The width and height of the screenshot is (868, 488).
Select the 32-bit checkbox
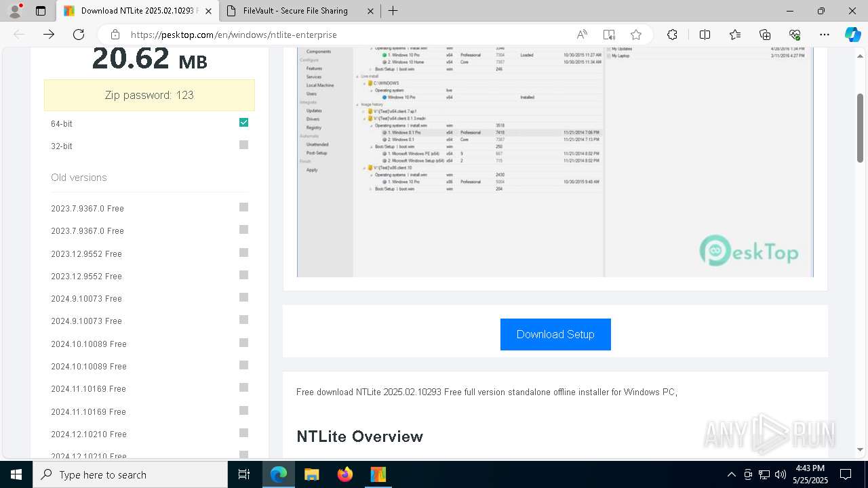(x=244, y=145)
